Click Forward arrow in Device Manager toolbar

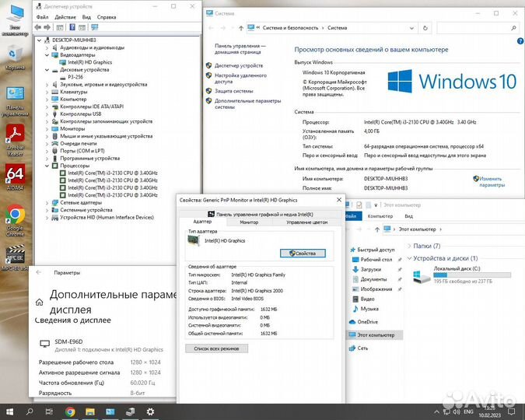click(47, 27)
